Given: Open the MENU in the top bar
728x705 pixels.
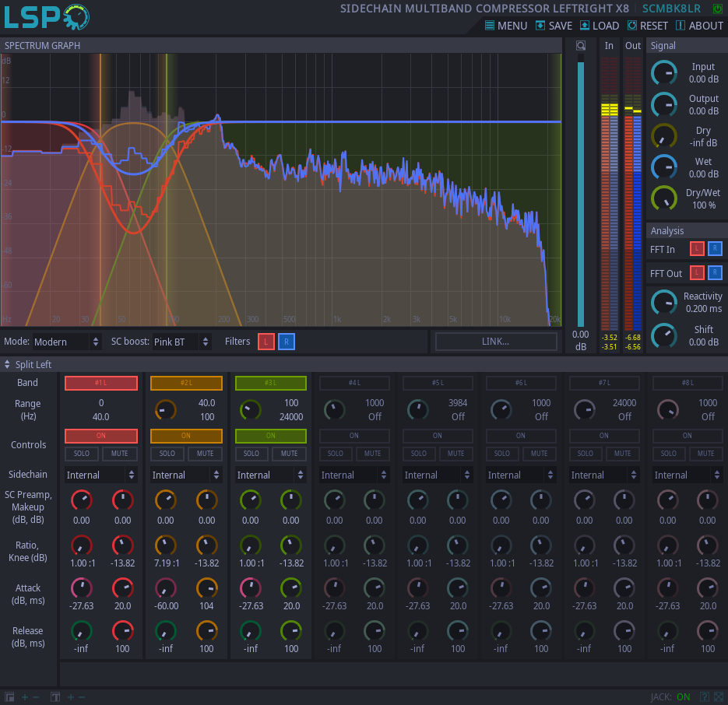Looking at the screenshot, I should pos(506,26).
